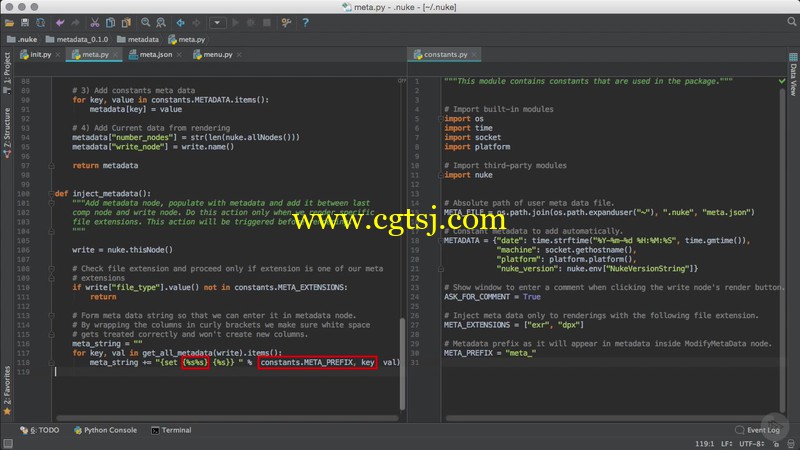Click cursor position indicator 119:1
This screenshot has width=800, height=450.
tap(705, 444)
